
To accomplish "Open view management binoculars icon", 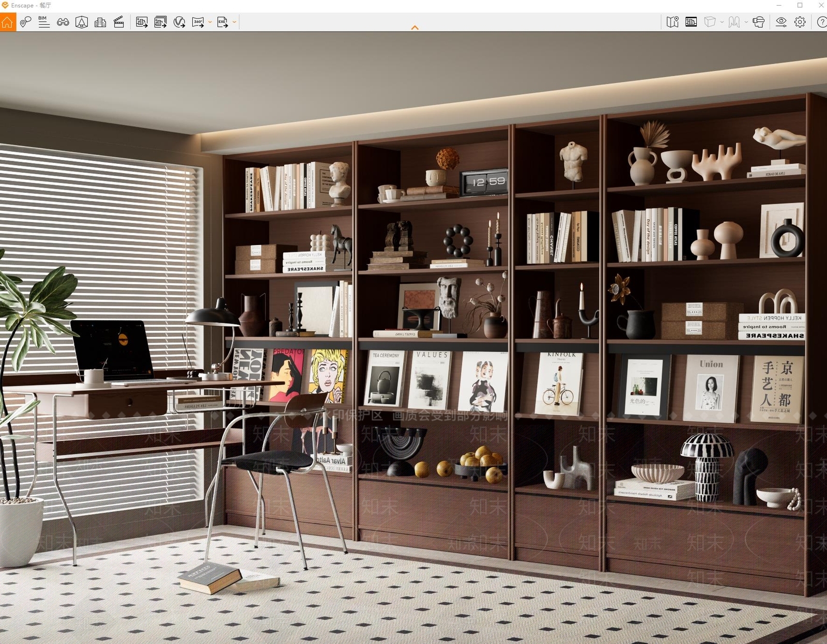I will coord(63,22).
